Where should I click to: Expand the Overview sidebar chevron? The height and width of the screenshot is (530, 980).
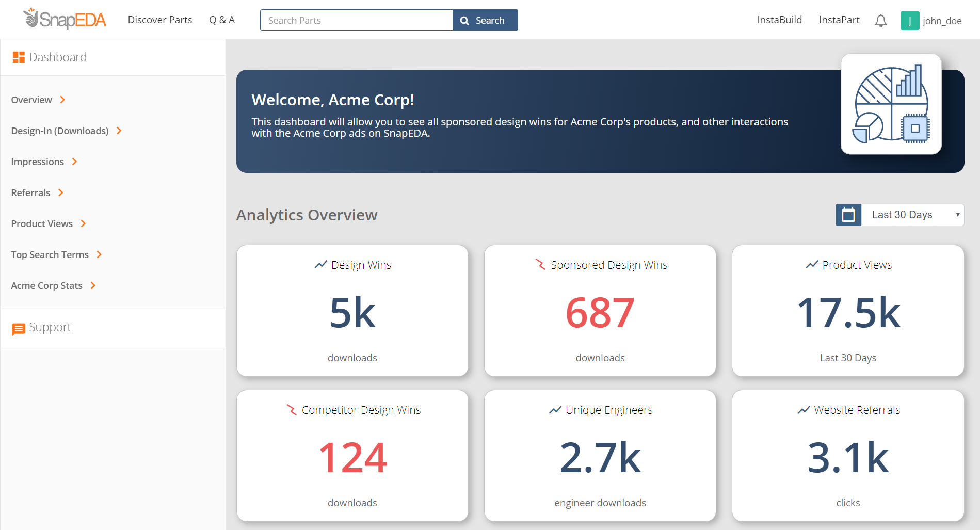(x=62, y=100)
